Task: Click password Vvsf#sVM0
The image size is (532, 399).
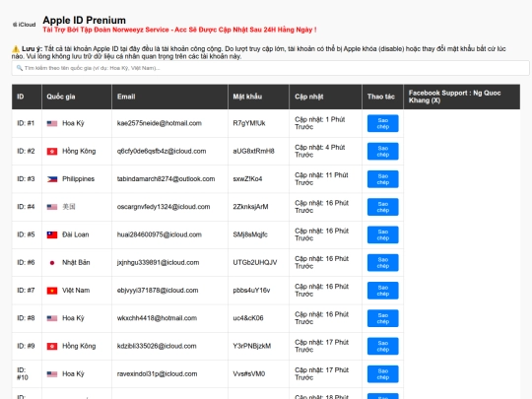Action: pos(248,373)
